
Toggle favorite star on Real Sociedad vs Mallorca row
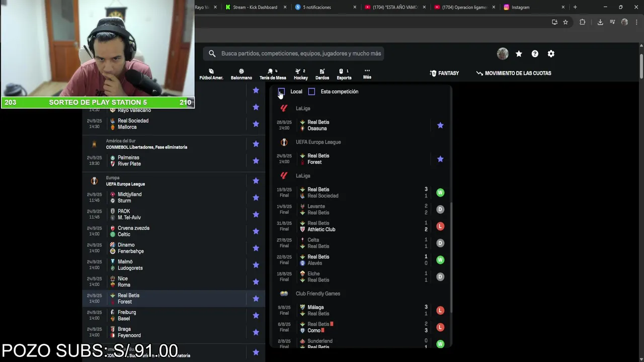coord(256,124)
